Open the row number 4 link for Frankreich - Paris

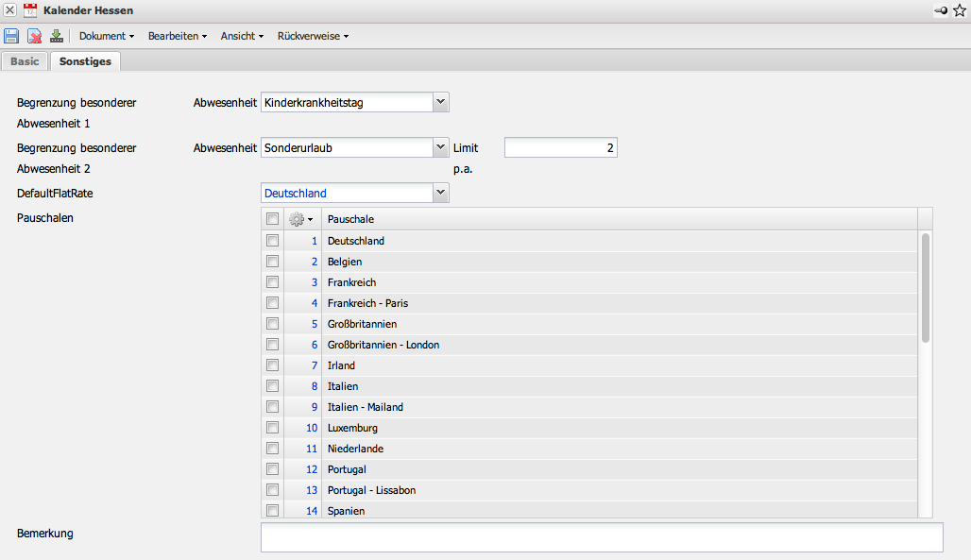[x=315, y=303]
